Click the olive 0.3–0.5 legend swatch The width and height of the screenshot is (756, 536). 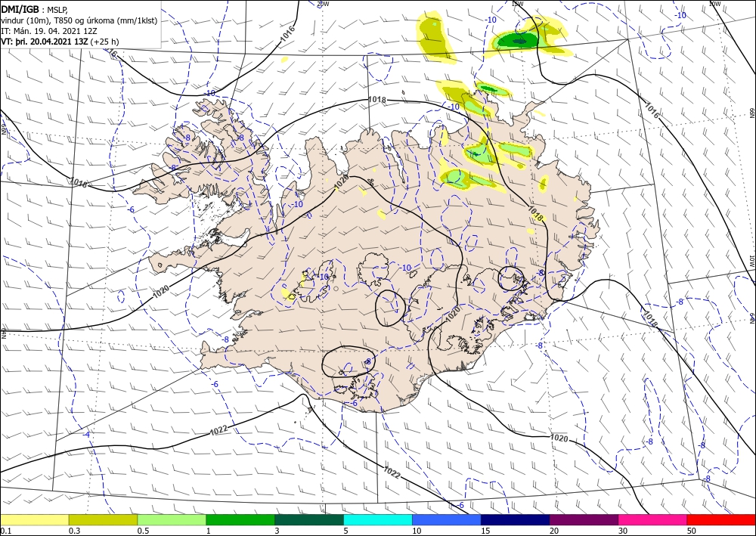pos(103,519)
